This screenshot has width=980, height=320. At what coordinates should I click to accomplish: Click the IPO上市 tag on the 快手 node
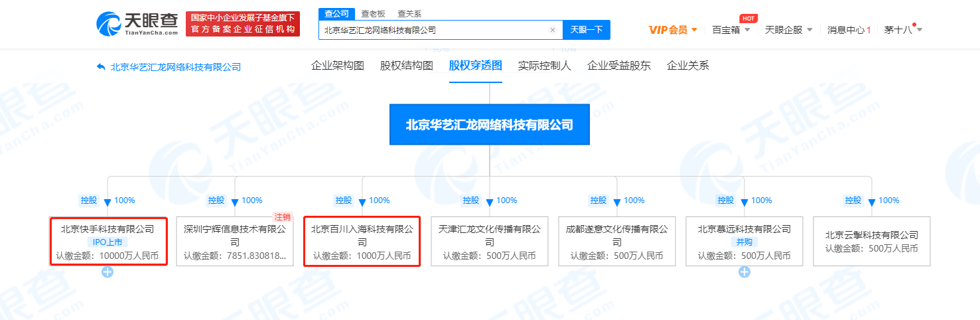click(107, 242)
